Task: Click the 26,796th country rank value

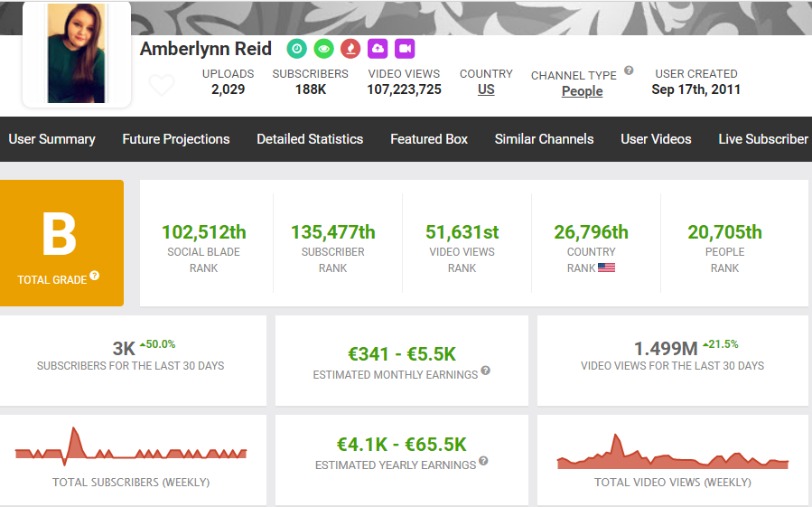Action: (x=591, y=232)
